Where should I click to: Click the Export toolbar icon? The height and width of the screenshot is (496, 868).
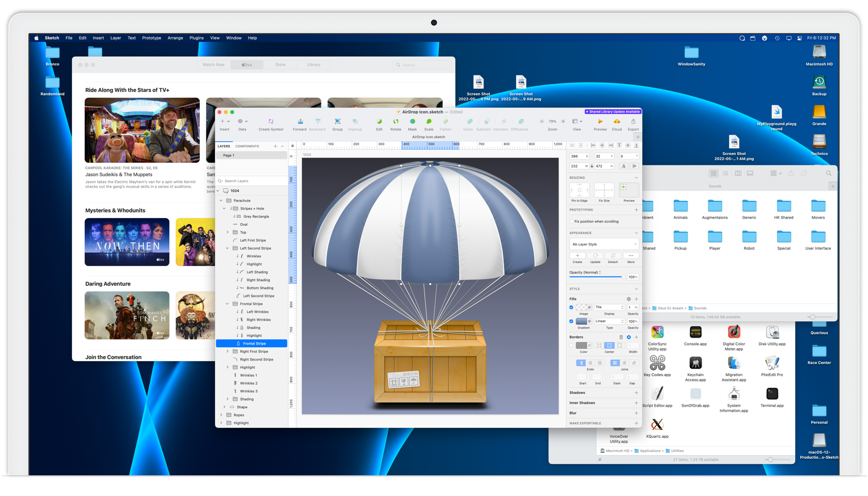(633, 122)
